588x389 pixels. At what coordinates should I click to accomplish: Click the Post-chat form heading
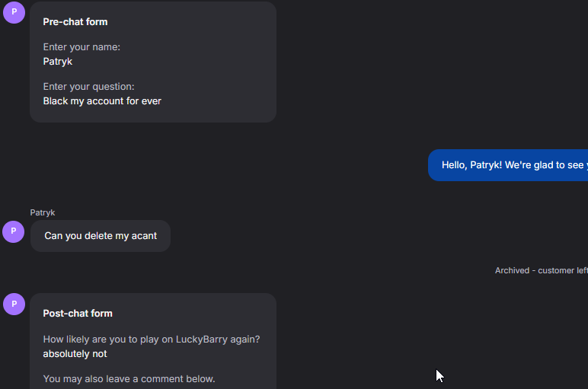point(78,314)
